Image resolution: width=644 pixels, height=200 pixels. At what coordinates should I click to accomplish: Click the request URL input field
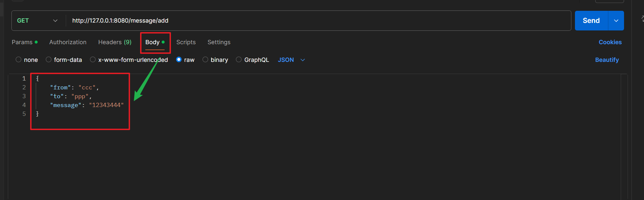[295, 21]
